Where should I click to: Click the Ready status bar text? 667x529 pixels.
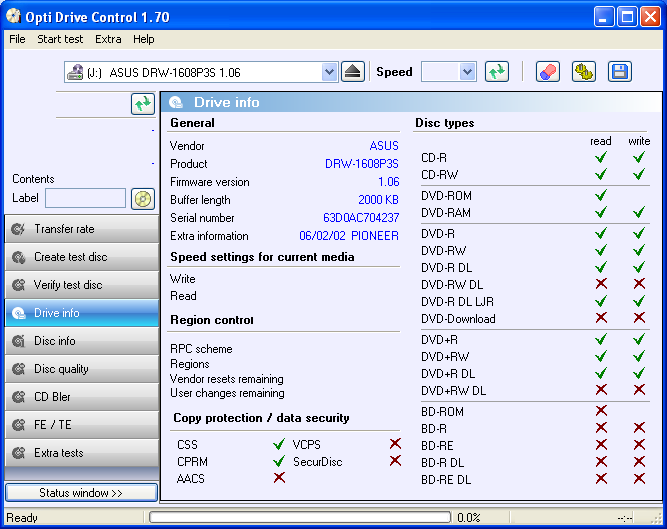coord(22,518)
